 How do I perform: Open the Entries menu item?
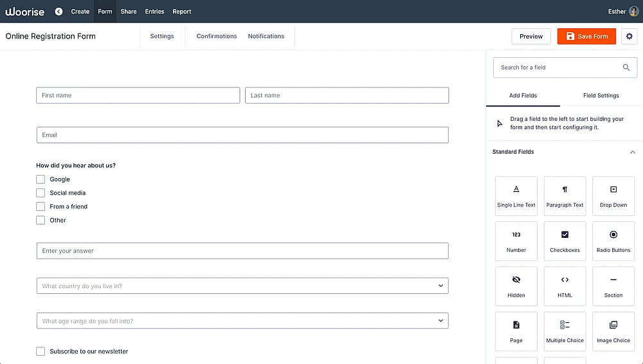154,12
